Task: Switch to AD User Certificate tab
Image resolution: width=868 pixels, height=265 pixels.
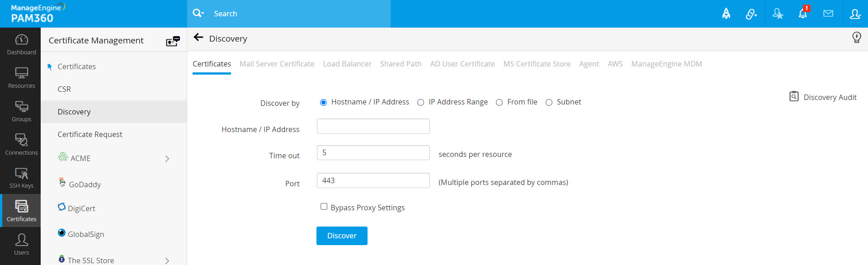Action: 462,64
